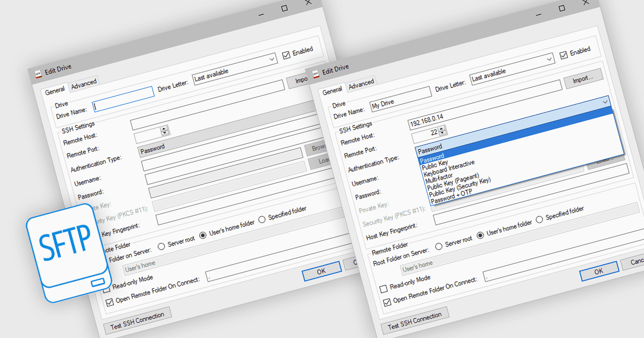Choose Password + OTP option

pyautogui.click(x=451, y=195)
